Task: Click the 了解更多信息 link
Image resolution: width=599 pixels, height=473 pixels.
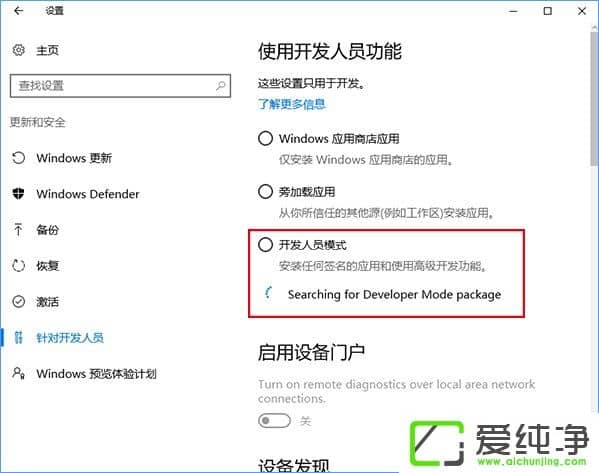Action: click(x=292, y=104)
